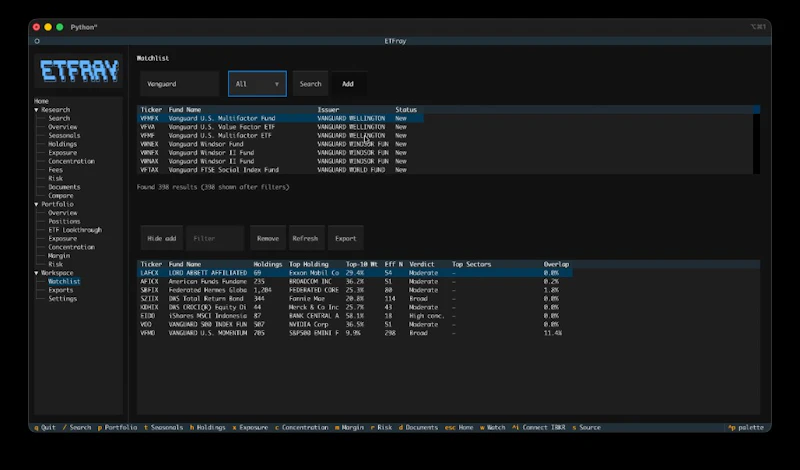Select the EIDO iShares MSCI Indonesia row
Viewport: 800px width, 470px height.
coord(355,316)
